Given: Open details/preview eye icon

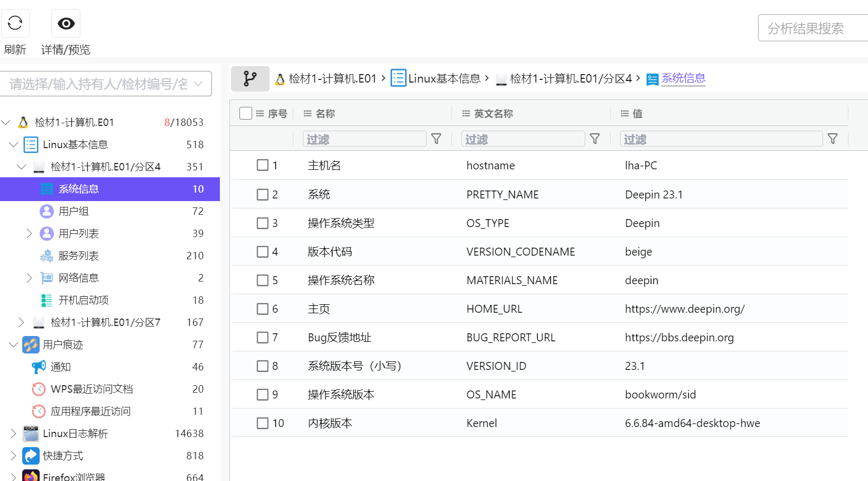Looking at the screenshot, I should coord(66,23).
